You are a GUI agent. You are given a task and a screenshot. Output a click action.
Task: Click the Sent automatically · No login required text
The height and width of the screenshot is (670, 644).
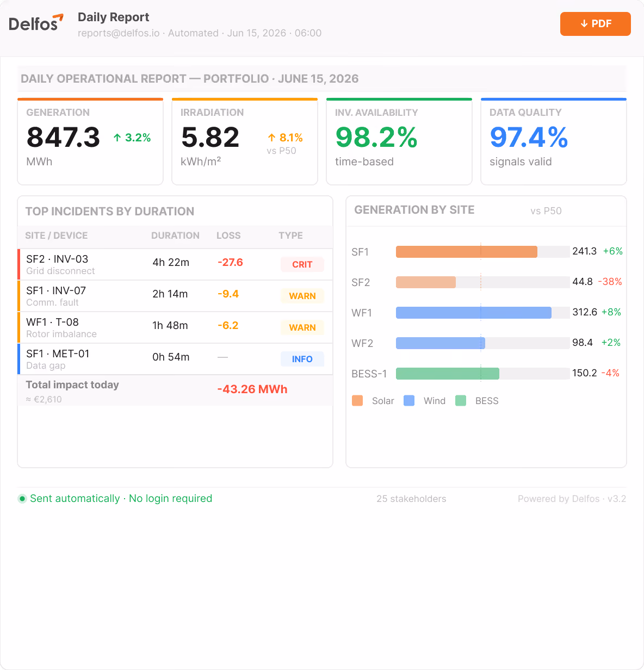pos(121,499)
